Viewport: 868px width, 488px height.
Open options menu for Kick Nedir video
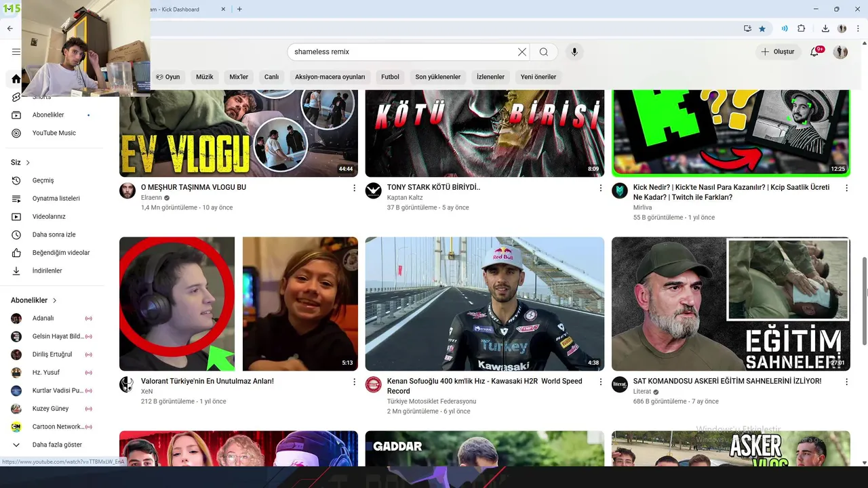846,188
